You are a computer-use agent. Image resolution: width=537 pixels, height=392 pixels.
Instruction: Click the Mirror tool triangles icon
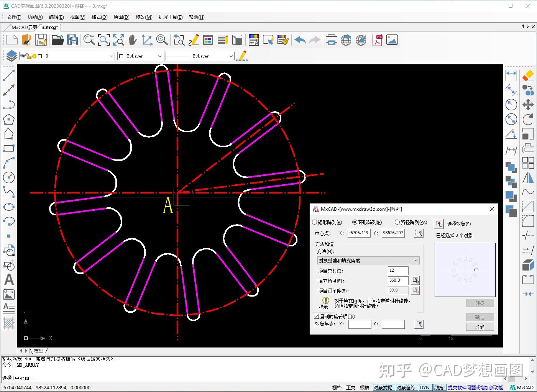(x=528, y=177)
